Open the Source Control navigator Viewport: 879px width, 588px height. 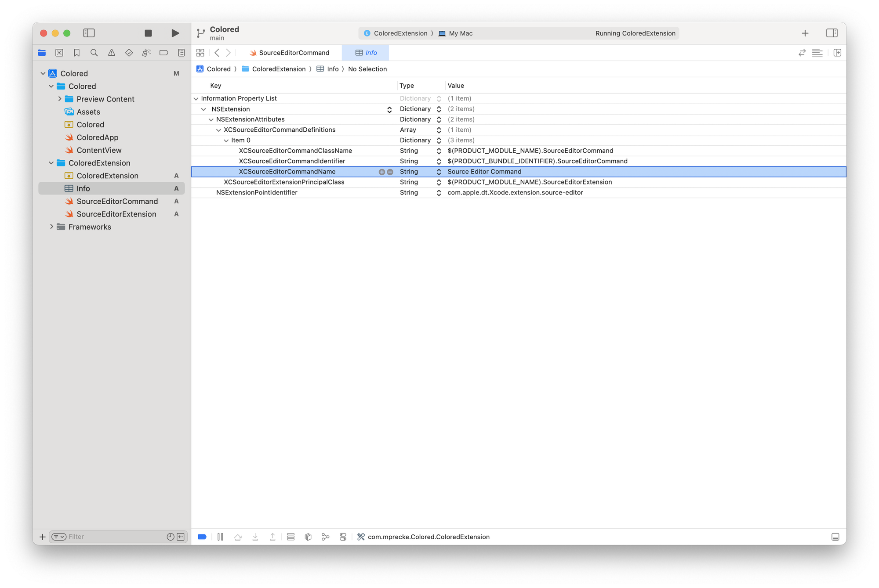point(59,53)
